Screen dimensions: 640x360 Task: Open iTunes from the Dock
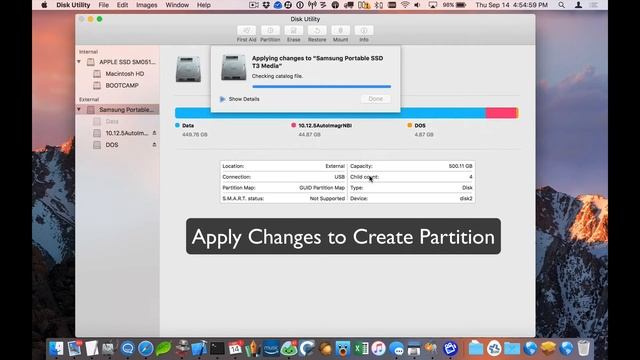[x=378, y=348]
